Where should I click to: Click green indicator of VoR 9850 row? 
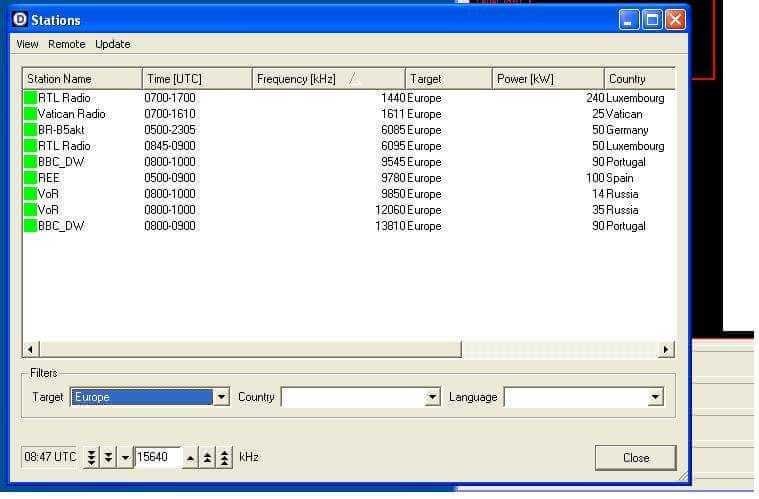[30, 194]
